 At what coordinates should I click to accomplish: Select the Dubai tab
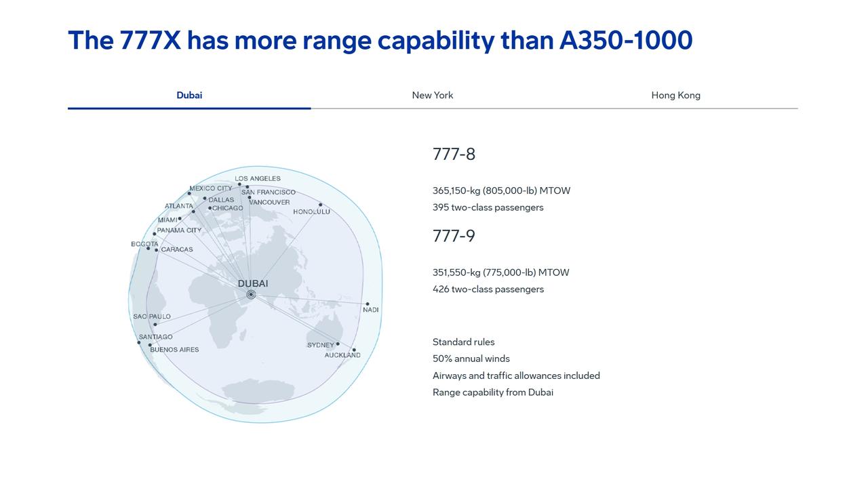189,96
